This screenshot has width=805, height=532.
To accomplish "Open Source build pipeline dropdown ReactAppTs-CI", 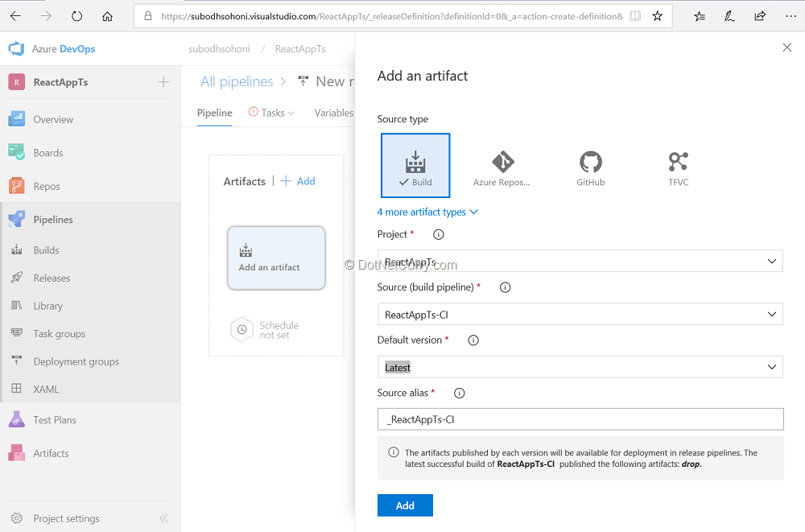I will click(x=580, y=314).
